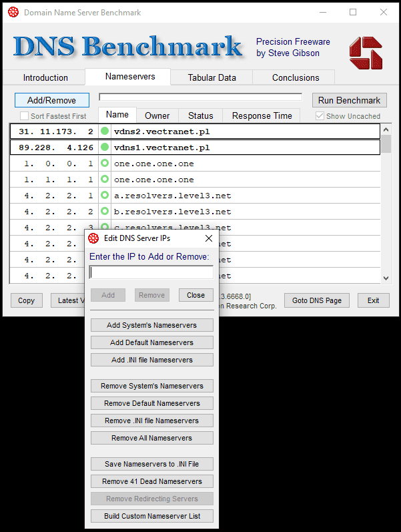Click Build Custom Nameserver List
The image size is (401, 532).
coord(151,516)
